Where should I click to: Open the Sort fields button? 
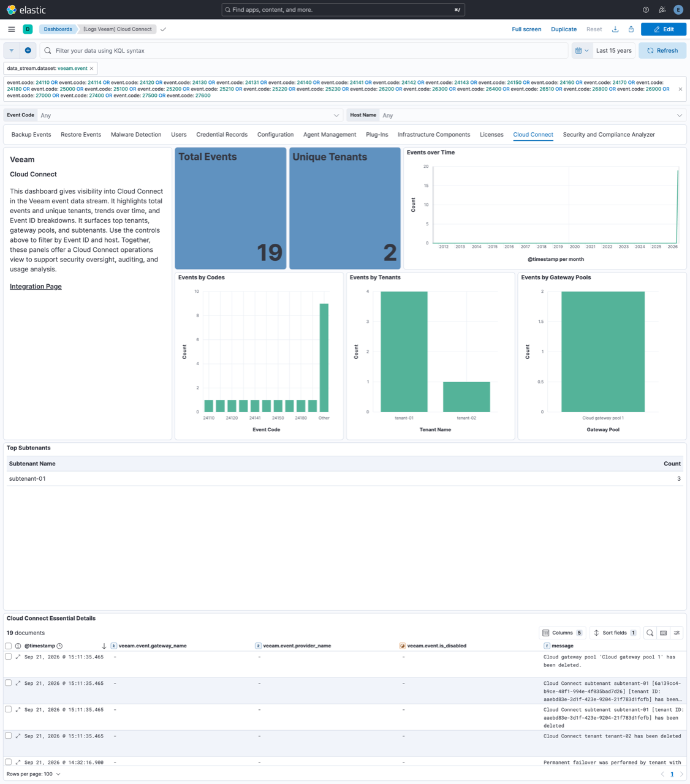tap(615, 633)
